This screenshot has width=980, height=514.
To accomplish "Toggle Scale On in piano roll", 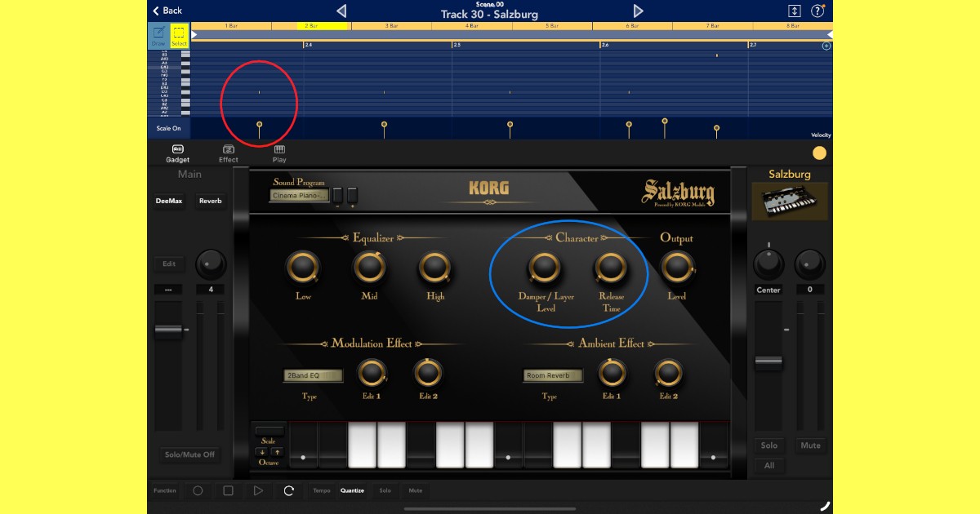I will click(169, 128).
